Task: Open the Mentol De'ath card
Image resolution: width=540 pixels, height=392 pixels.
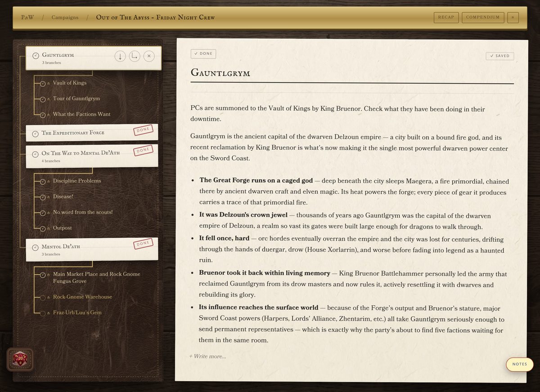Action: tap(92, 249)
